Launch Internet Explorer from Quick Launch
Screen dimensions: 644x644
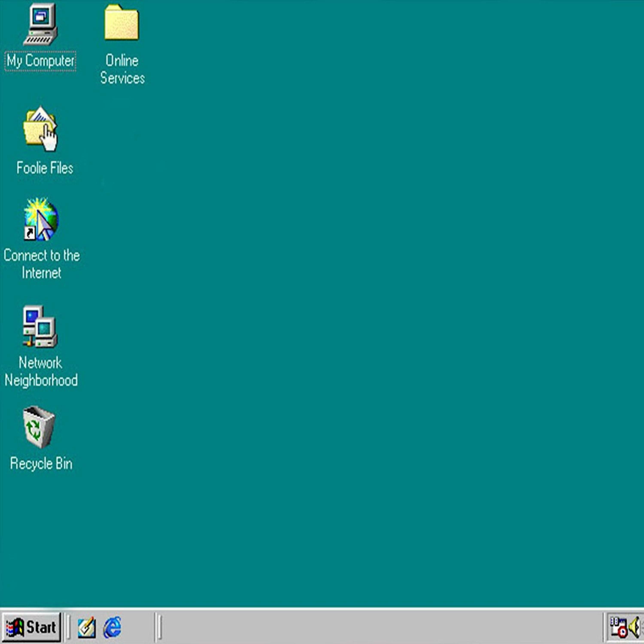[112, 627]
